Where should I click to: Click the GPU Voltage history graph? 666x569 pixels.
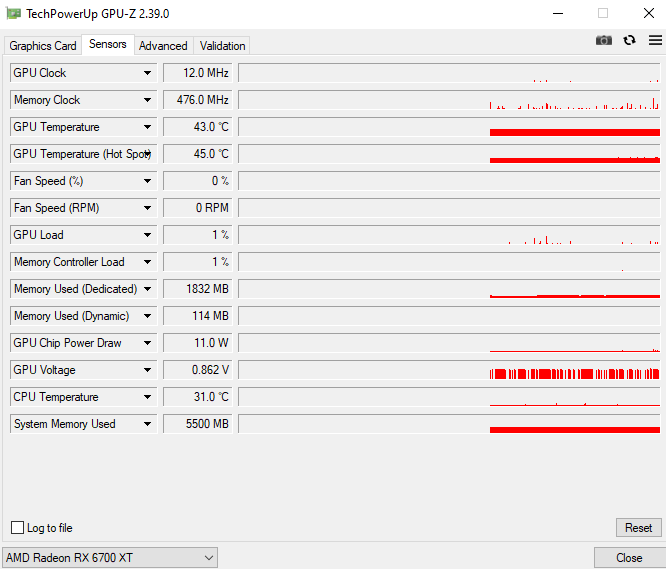point(449,370)
